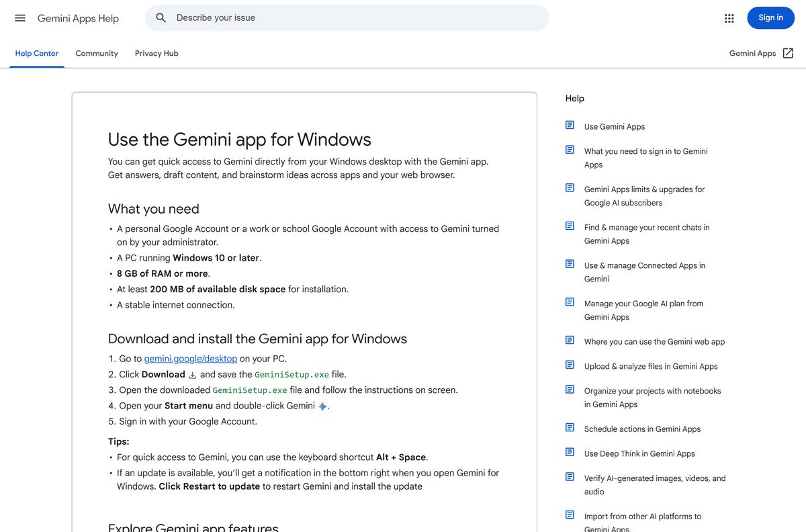Open Upload & analyze files article

[651, 366]
